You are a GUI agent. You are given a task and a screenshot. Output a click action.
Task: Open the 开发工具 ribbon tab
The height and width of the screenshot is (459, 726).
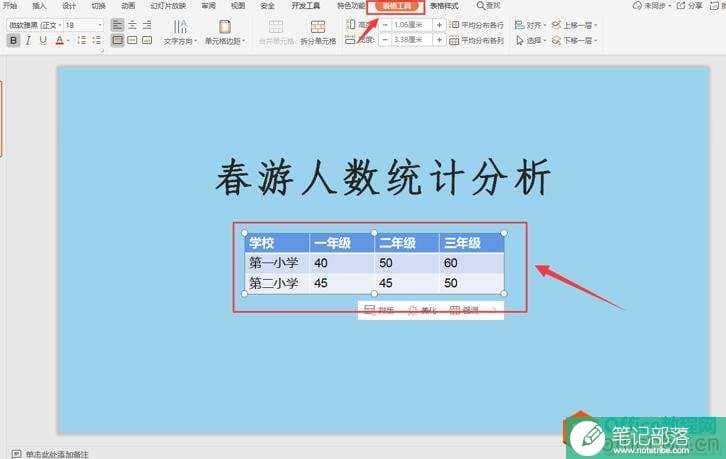tap(306, 6)
